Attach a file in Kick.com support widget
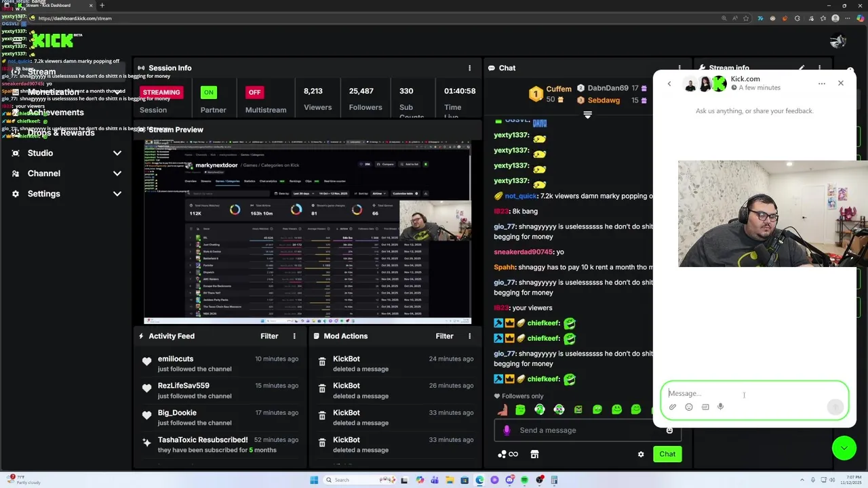The width and height of the screenshot is (868, 488). (673, 407)
